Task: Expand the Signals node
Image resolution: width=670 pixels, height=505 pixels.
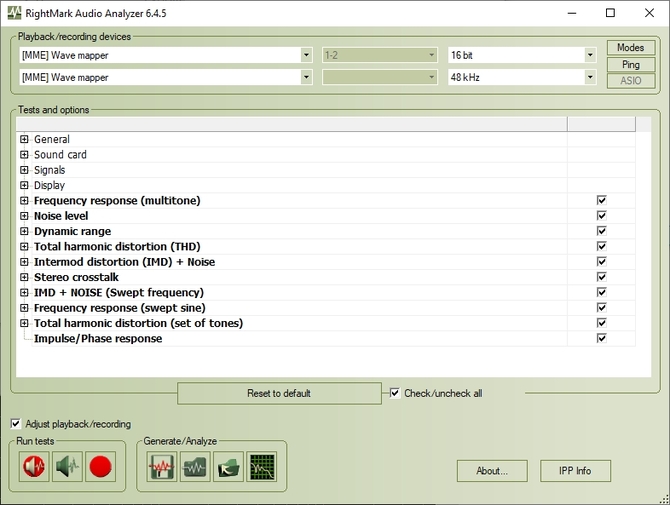Action: click(x=24, y=170)
